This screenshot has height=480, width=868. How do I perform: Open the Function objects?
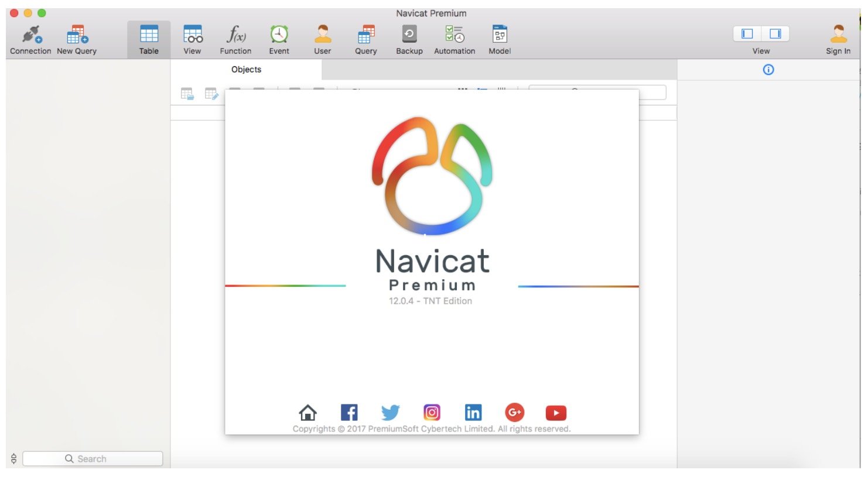click(235, 40)
